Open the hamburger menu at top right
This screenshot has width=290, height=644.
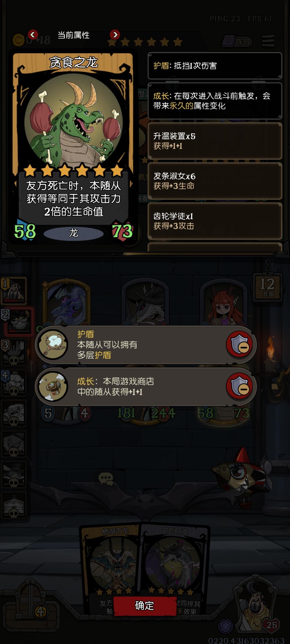pos(268,41)
